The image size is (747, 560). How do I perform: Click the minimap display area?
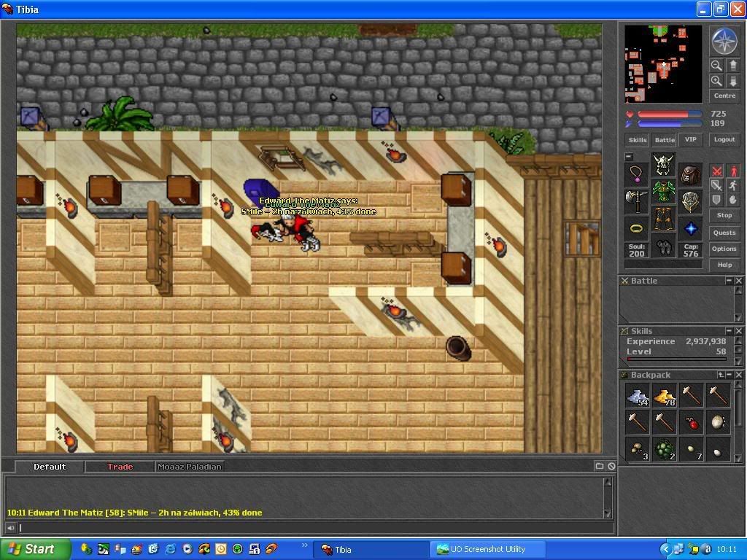pos(663,64)
